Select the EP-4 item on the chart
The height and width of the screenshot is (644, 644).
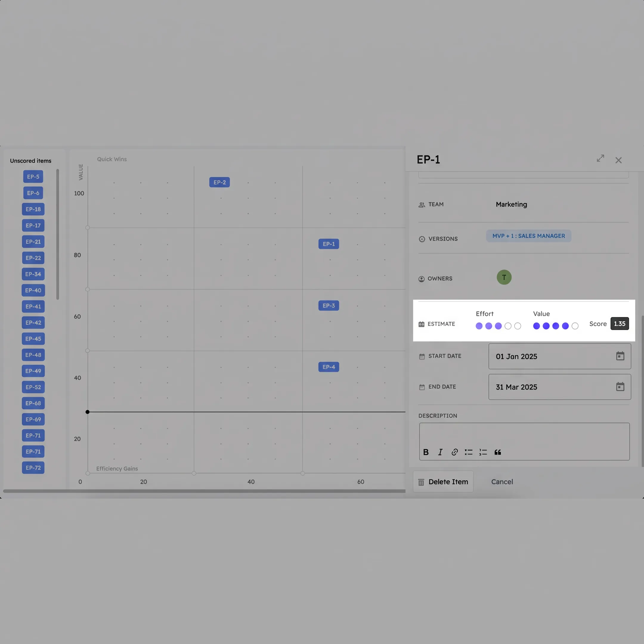(x=329, y=367)
